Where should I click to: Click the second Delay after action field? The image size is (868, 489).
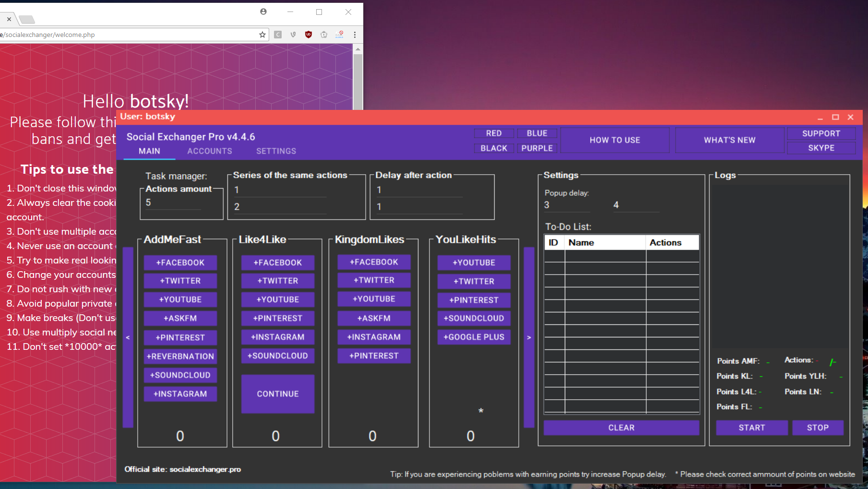click(419, 207)
